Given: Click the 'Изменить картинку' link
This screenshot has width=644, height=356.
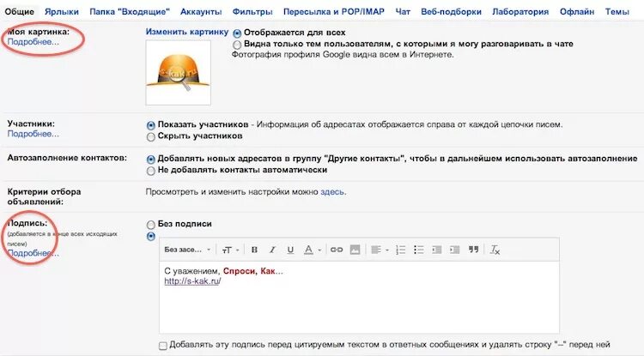Looking at the screenshot, I should pyautogui.click(x=187, y=32).
